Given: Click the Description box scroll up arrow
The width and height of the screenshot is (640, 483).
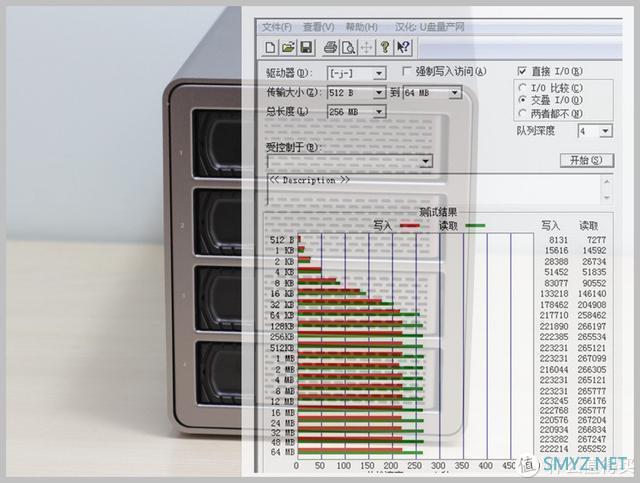Looking at the screenshot, I should [607, 181].
